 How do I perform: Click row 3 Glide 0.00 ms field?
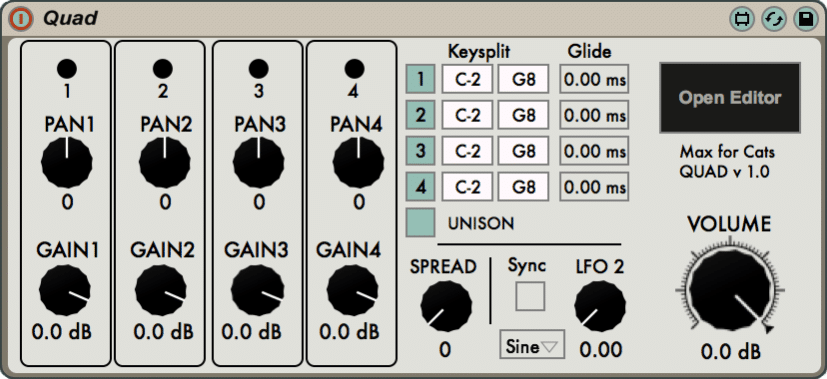click(x=594, y=151)
